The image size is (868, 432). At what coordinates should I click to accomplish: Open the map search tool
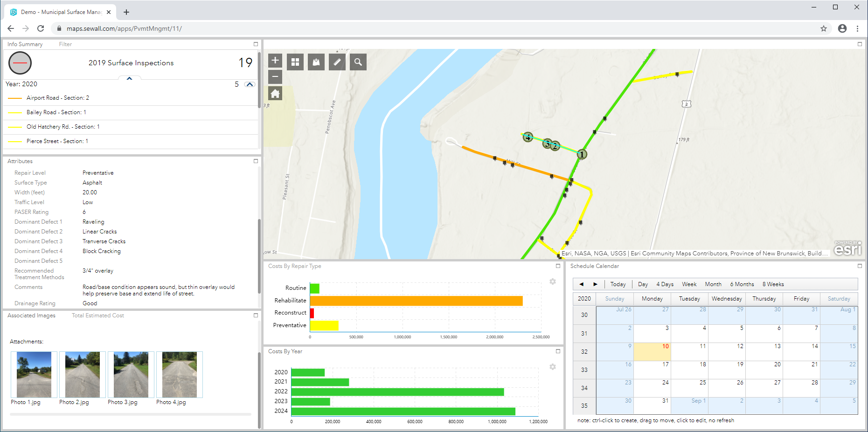pyautogui.click(x=358, y=62)
